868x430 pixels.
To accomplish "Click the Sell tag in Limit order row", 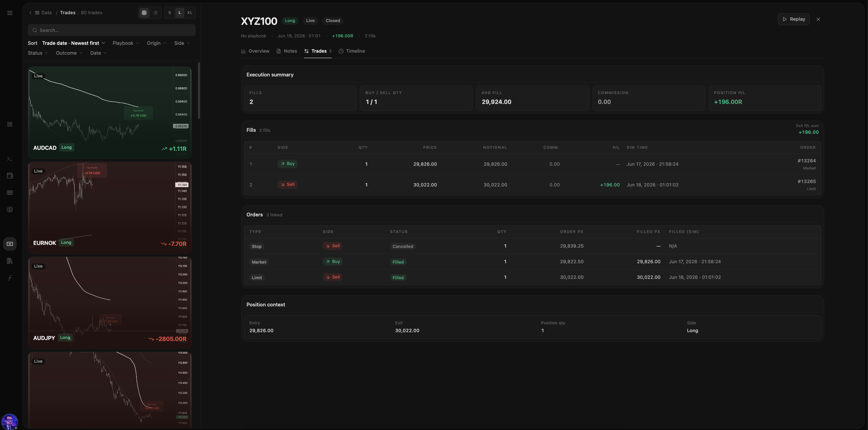I will [x=333, y=277].
